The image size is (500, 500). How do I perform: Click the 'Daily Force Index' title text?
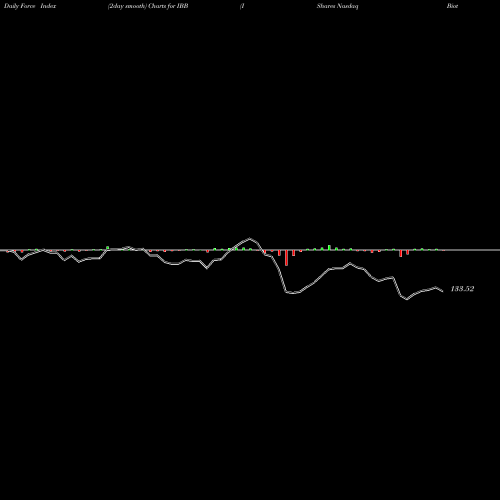pyautogui.click(x=30, y=6)
